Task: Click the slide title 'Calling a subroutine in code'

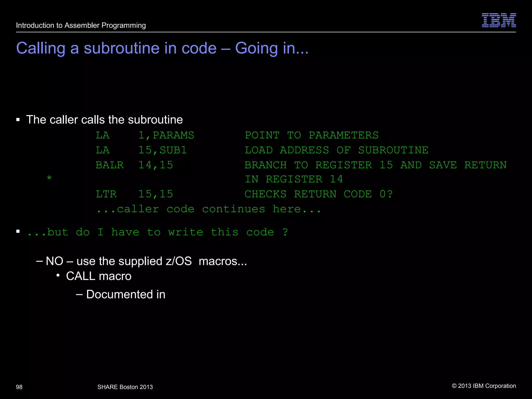Action: 116,48
